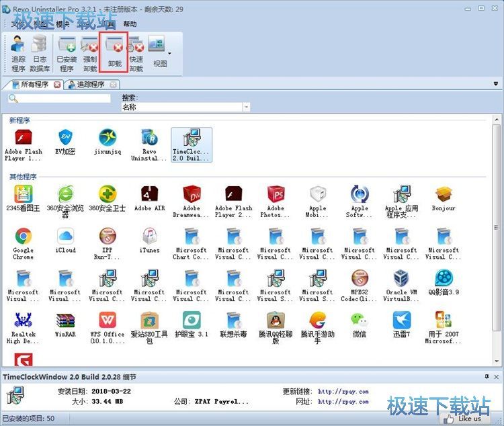Select 爱站SEO工具包 program
Screen dimensions: 504x426
point(149,328)
